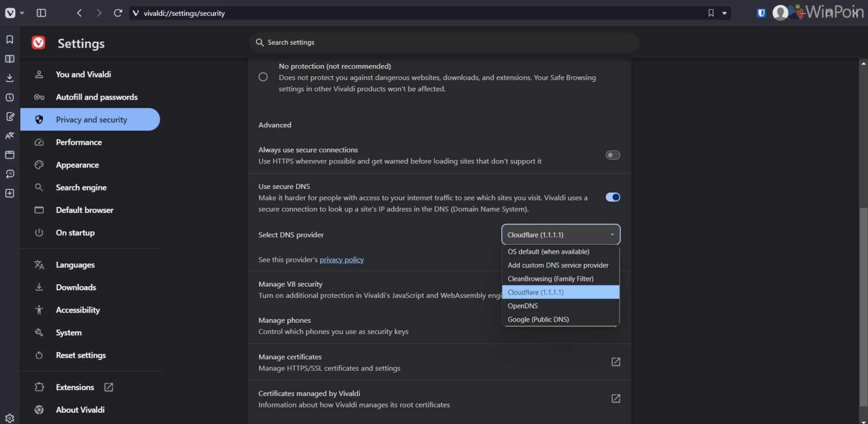Open Accessibility settings

tap(90, 310)
